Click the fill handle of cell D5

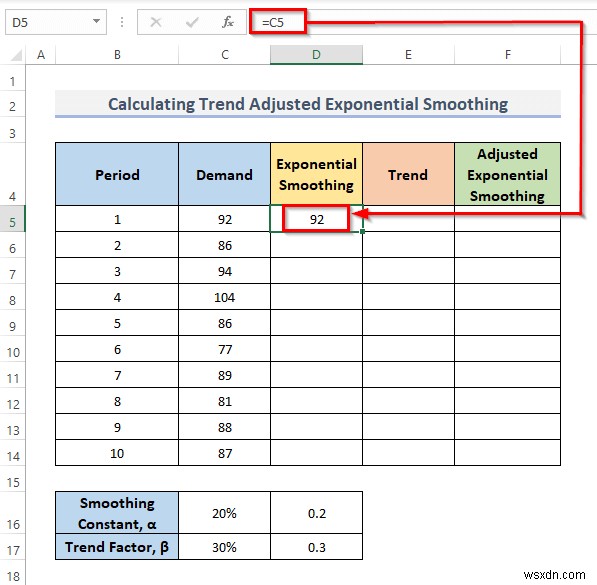(x=362, y=232)
